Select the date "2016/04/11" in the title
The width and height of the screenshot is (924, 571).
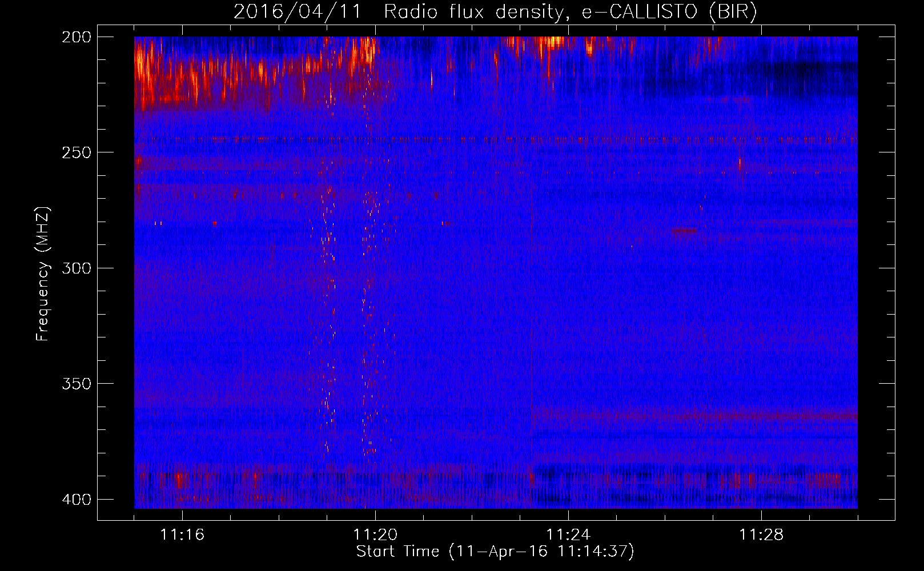click(x=297, y=11)
